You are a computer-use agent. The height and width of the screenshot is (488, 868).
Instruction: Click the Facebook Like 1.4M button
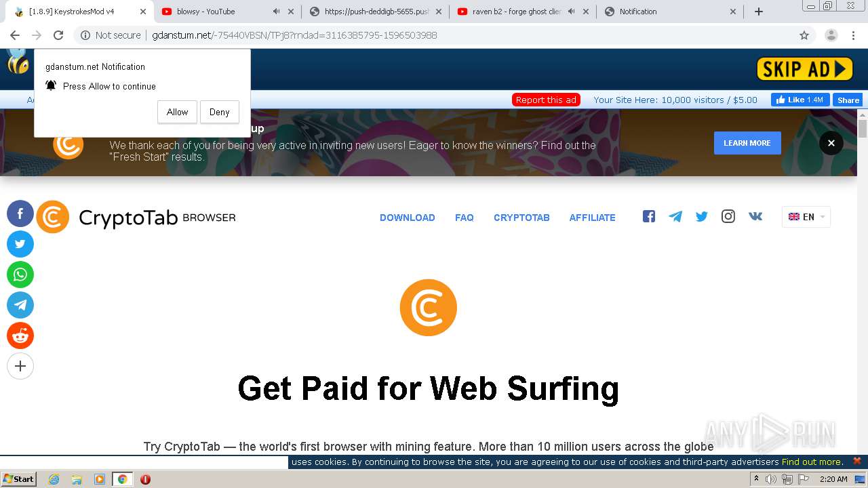coord(800,100)
